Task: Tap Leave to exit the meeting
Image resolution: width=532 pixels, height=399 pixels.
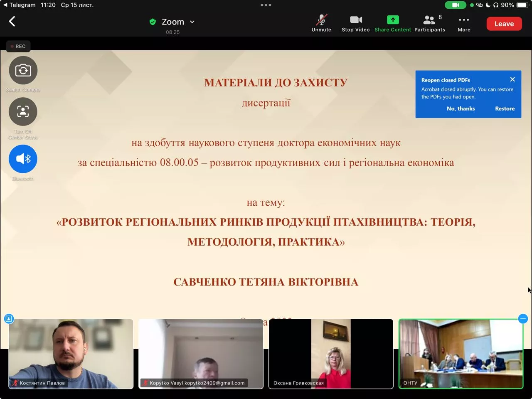Action: click(504, 24)
